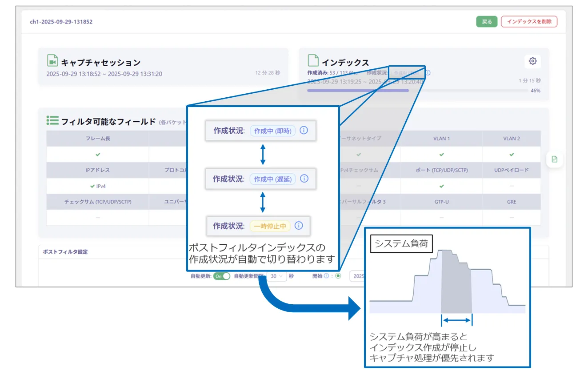This screenshot has width=588, height=386.
Task: Click the filterable fields list icon
Action: click(x=52, y=120)
